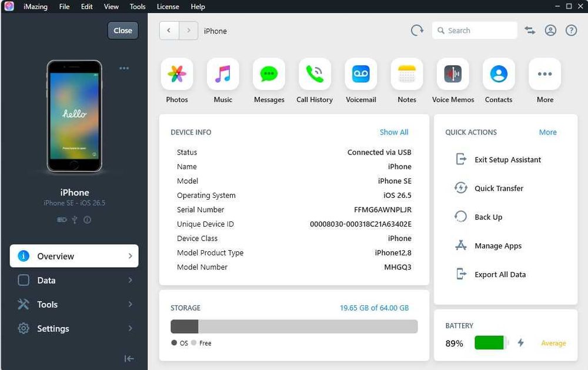Click the device options three-dots icon
The width and height of the screenshot is (588, 370).
pyautogui.click(x=124, y=68)
